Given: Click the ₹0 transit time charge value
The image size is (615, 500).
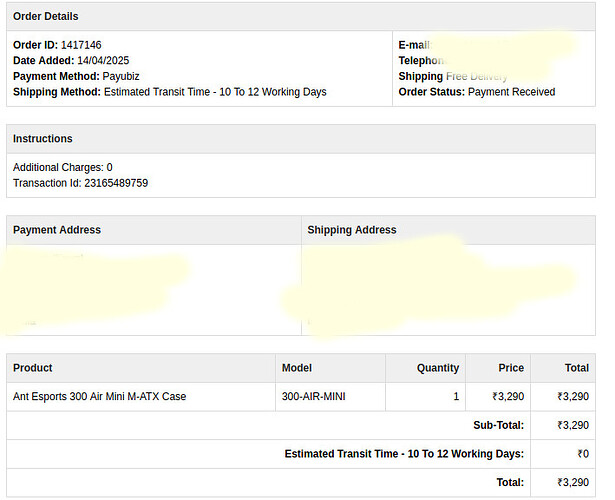Looking at the screenshot, I should [583, 454].
